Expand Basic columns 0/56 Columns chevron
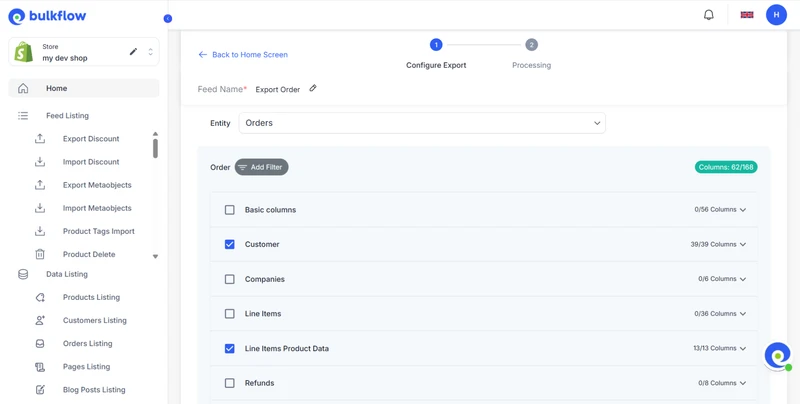 tap(743, 210)
